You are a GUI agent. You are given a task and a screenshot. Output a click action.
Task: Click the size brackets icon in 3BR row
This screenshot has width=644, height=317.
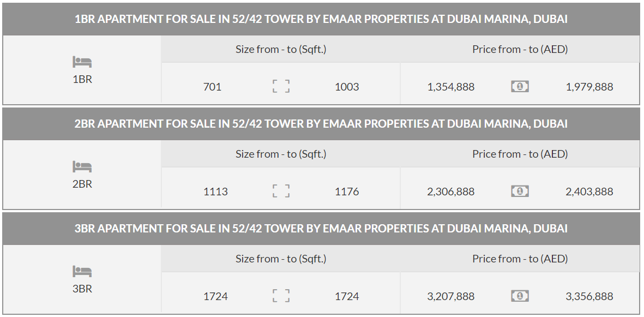(x=281, y=296)
